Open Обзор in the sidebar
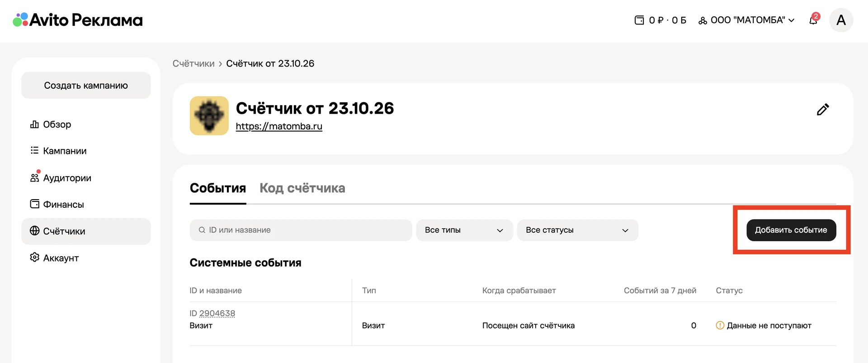This screenshot has width=868, height=363. tap(86, 124)
